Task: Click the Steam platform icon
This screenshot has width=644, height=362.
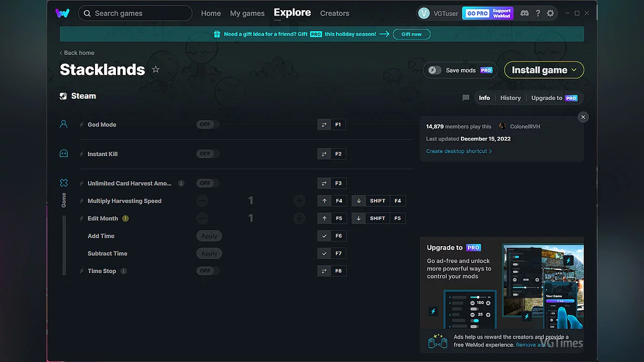Action: pyautogui.click(x=63, y=97)
